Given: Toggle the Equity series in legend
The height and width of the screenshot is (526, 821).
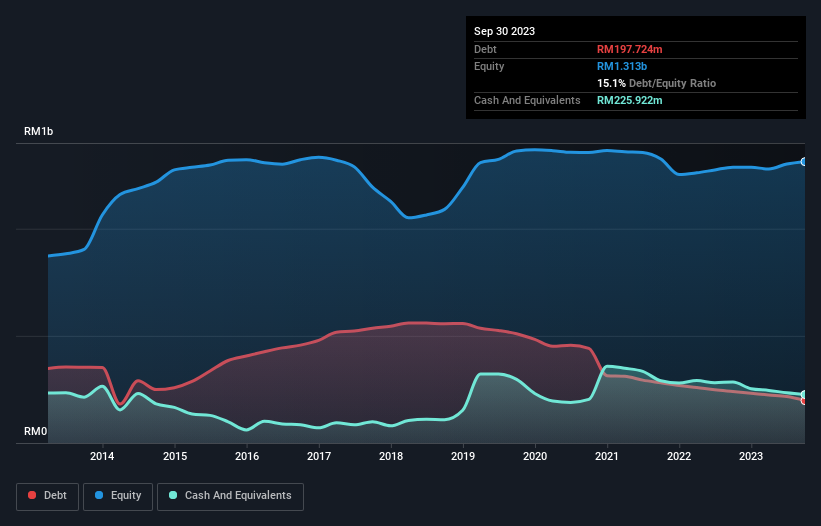Looking at the screenshot, I should 118,495.
